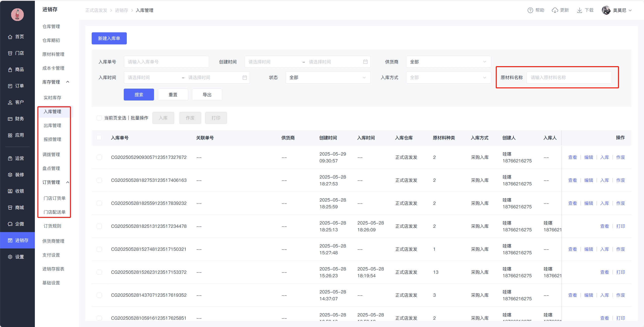Click the help question-mark icon

click(530, 10)
